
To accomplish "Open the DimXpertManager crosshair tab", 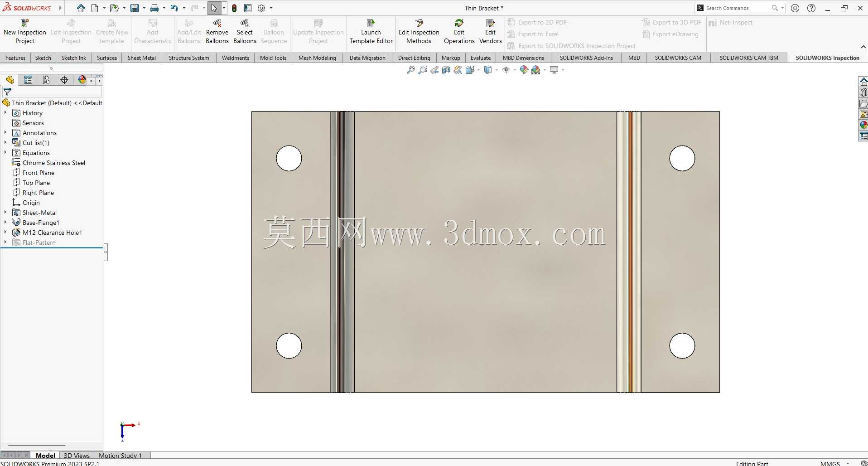I will tap(64, 80).
